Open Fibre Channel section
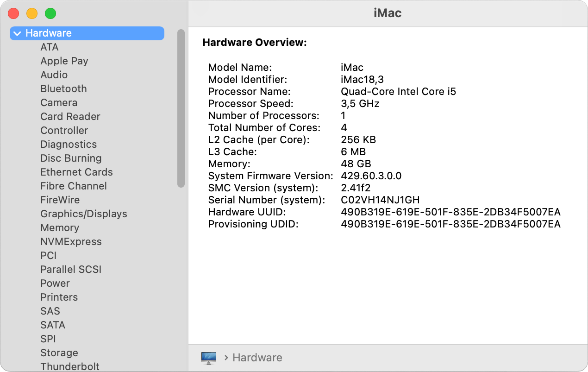The height and width of the screenshot is (372, 588). (x=74, y=186)
